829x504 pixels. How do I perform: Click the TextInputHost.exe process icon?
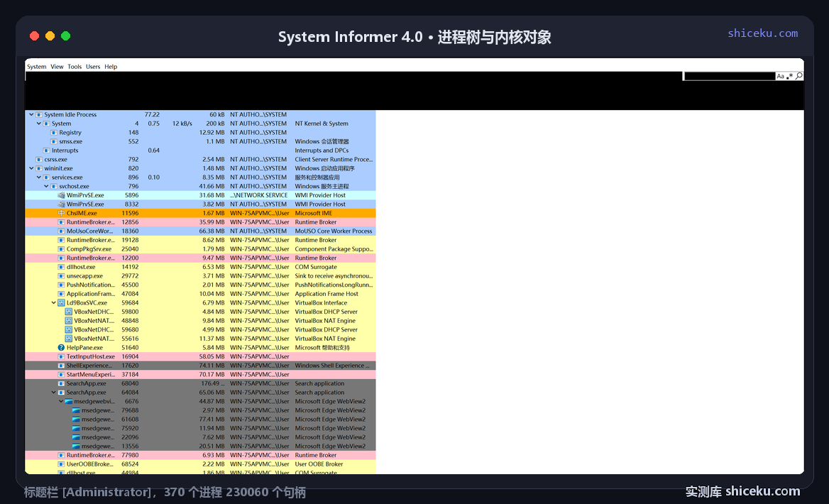(61, 357)
